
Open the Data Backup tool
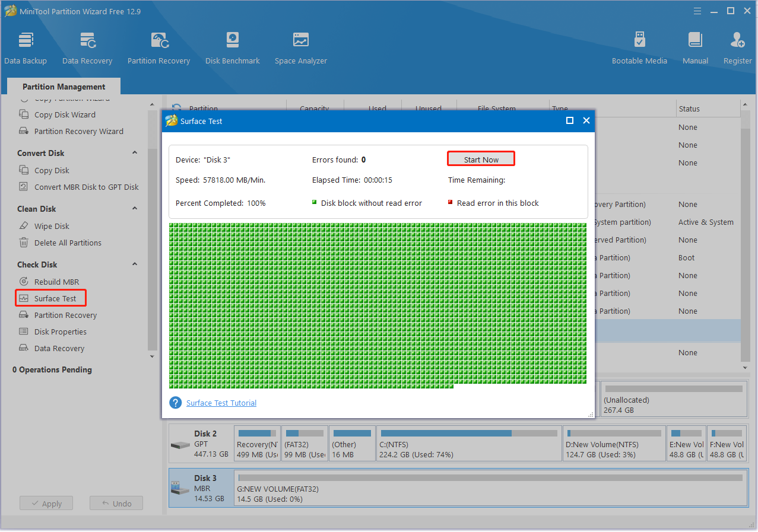click(x=26, y=49)
